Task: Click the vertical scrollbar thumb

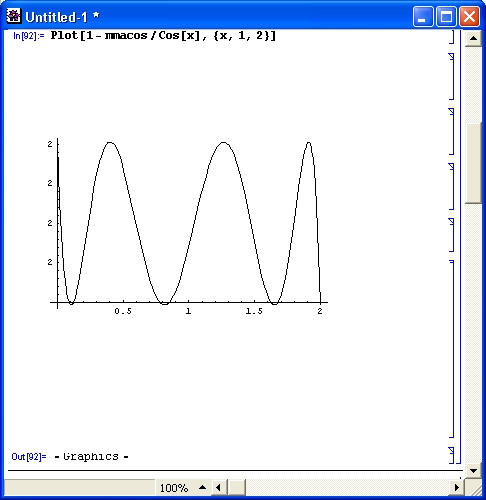Action: [473, 163]
